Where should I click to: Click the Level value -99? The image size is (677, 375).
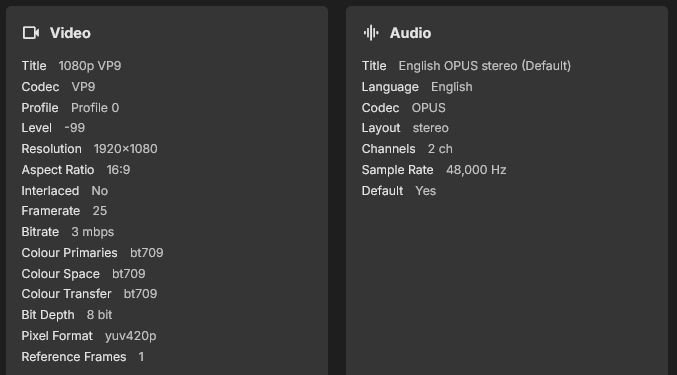pos(75,128)
